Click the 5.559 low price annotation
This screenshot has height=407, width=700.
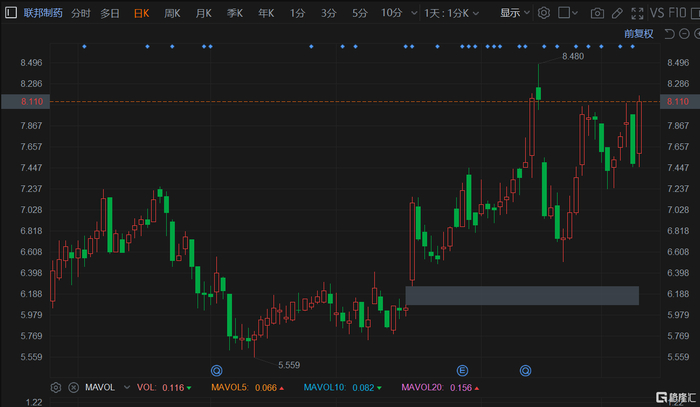click(289, 365)
